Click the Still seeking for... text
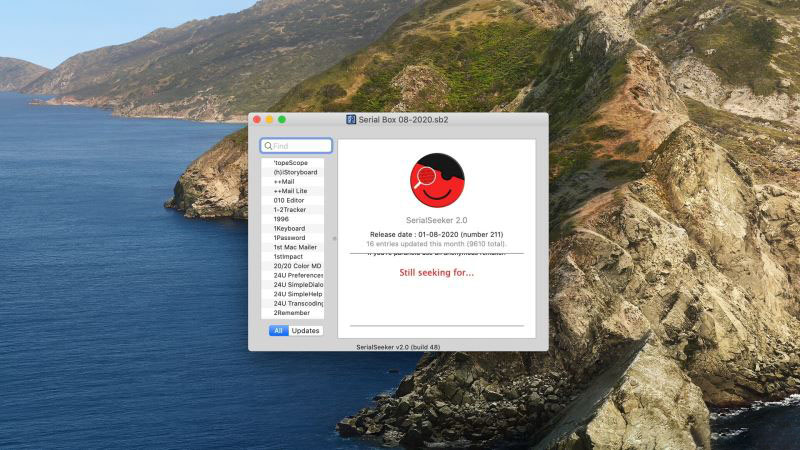This screenshot has height=450, width=800. coord(437,272)
